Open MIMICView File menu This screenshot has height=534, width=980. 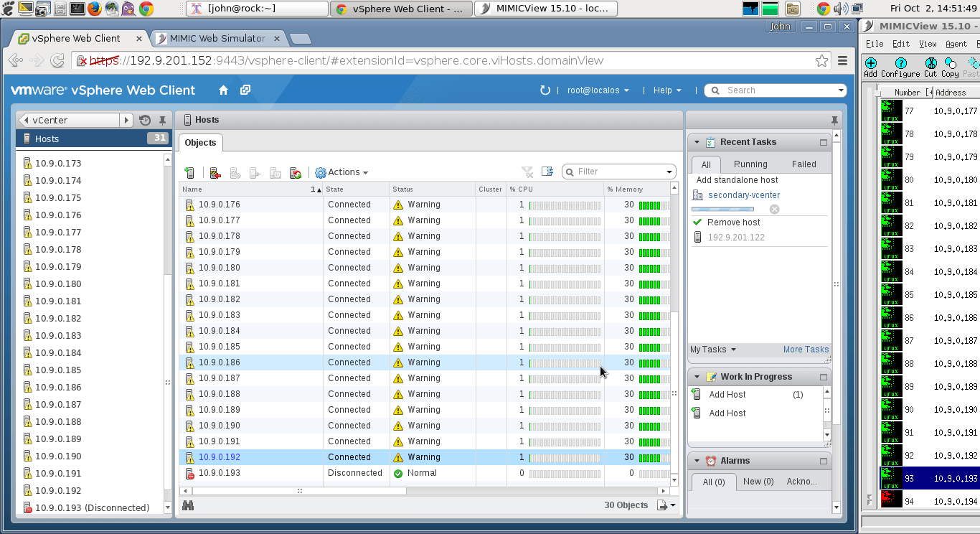pos(875,44)
